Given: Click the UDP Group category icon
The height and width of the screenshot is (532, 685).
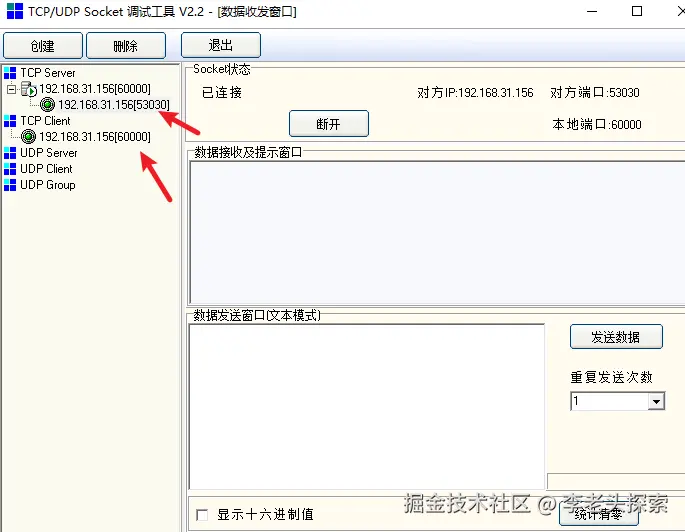Looking at the screenshot, I should click(x=10, y=185).
